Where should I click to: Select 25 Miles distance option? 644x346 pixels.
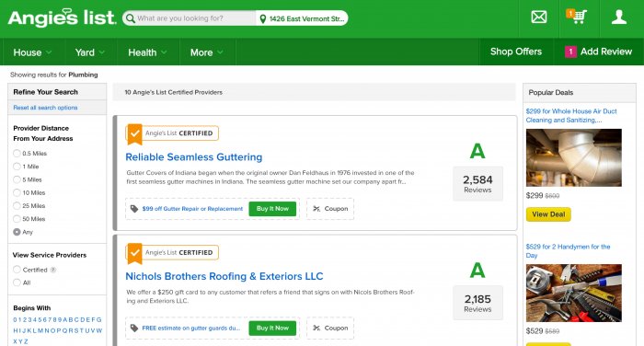click(x=17, y=206)
